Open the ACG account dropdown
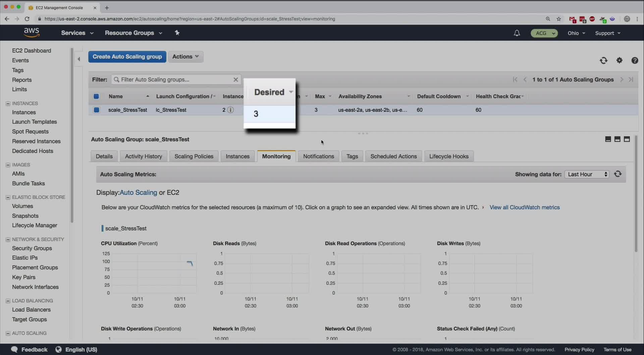Image resolution: width=644 pixels, height=355 pixels. pyautogui.click(x=544, y=33)
